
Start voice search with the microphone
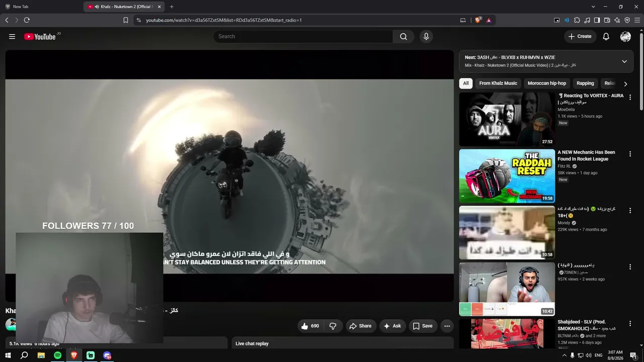(x=426, y=36)
